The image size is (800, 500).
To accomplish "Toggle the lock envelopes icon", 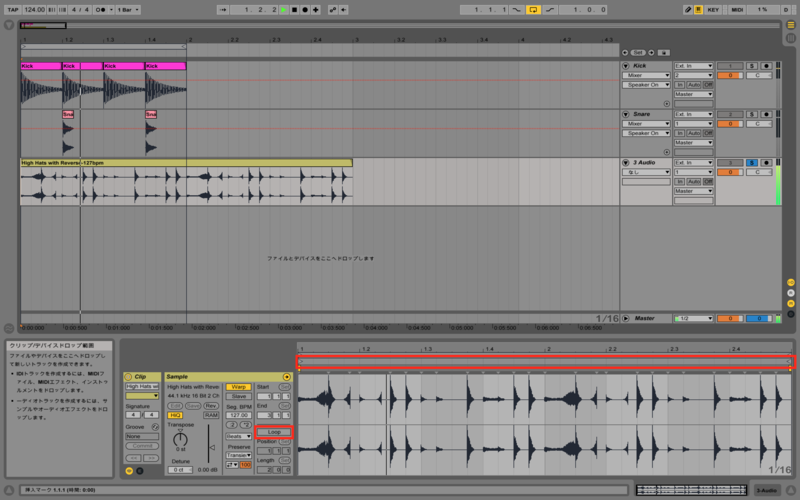I will point(663,53).
